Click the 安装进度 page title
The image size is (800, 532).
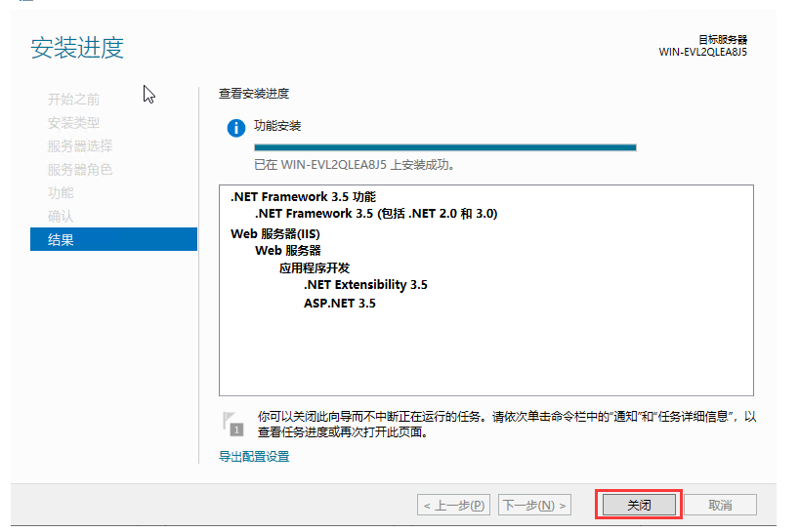click(77, 48)
